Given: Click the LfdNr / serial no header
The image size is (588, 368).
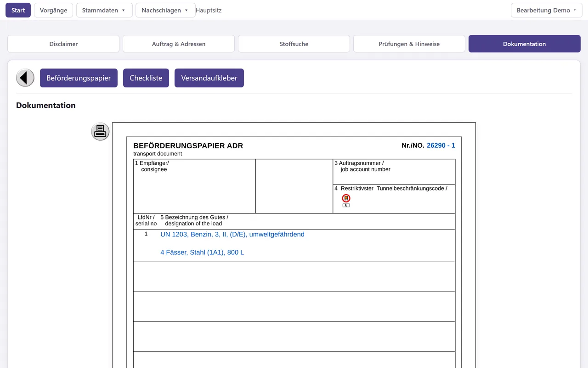Looking at the screenshot, I should click(x=146, y=220).
